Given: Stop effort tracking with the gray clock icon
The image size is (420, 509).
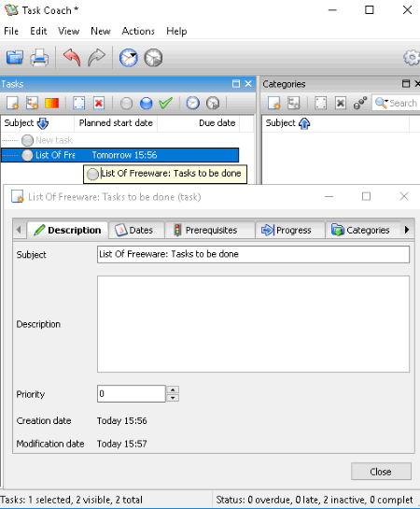Looking at the screenshot, I should point(153,58).
